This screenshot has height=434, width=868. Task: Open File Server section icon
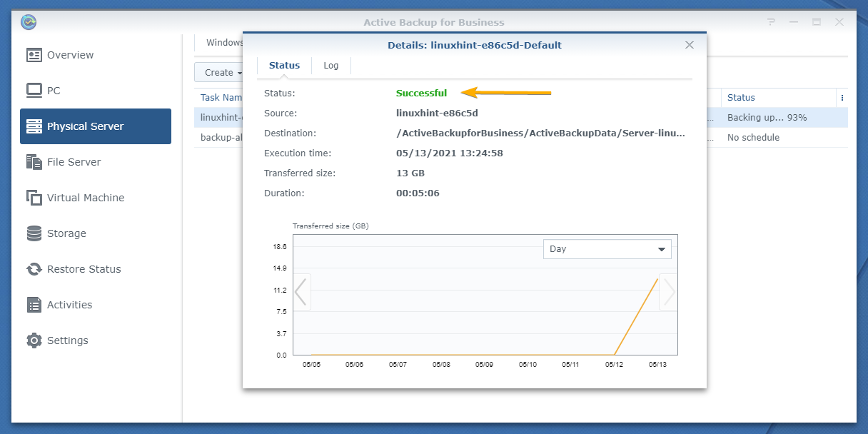point(34,162)
